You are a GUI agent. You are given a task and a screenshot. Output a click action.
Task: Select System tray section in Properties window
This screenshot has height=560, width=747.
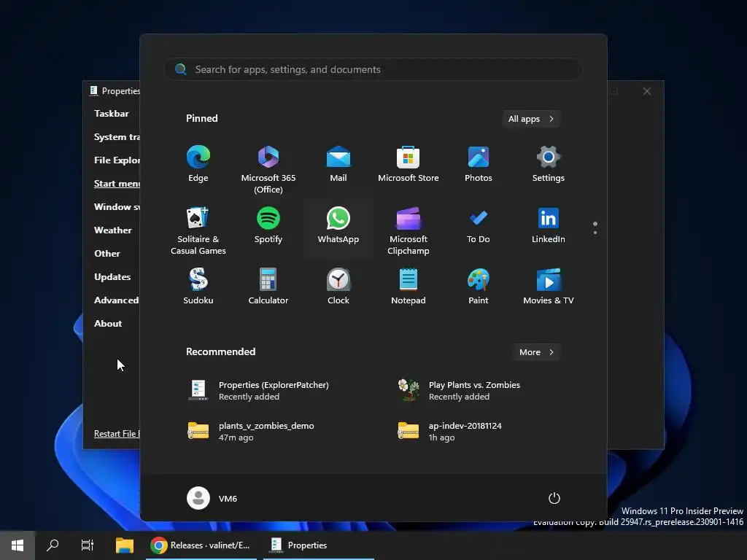tap(117, 136)
